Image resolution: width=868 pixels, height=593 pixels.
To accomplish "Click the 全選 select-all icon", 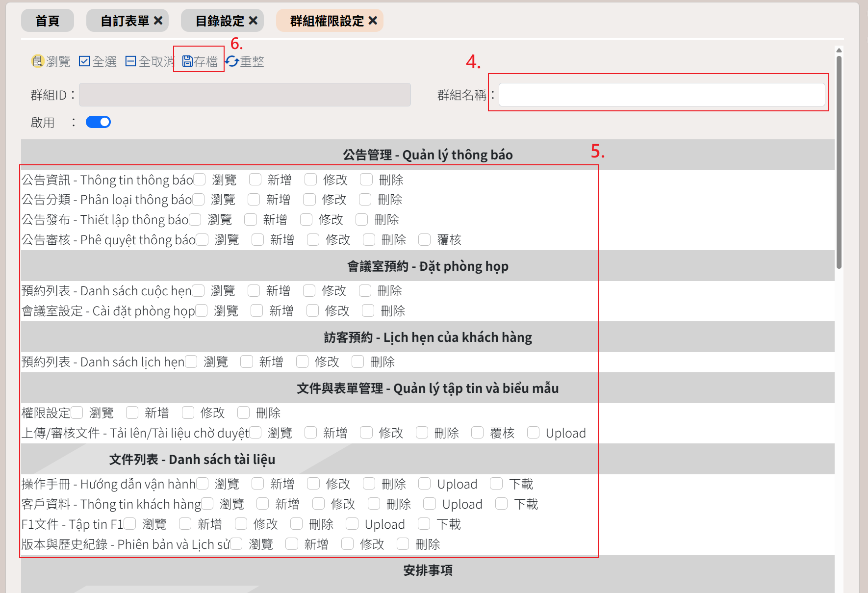I will pos(84,61).
